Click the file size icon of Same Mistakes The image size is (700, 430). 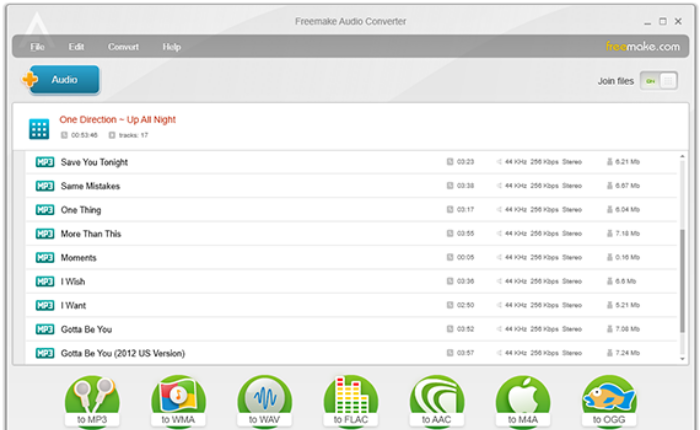tap(609, 185)
